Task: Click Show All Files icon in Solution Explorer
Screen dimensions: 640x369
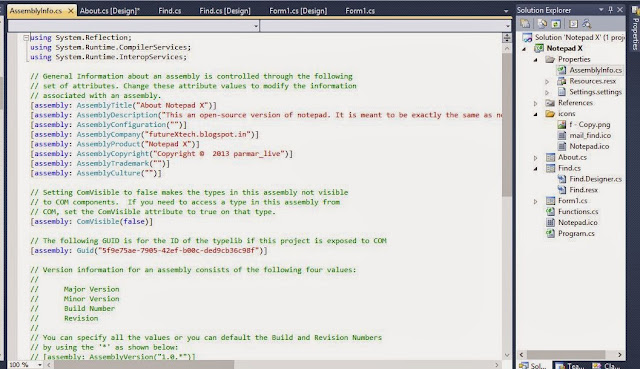Action: click(x=542, y=24)
